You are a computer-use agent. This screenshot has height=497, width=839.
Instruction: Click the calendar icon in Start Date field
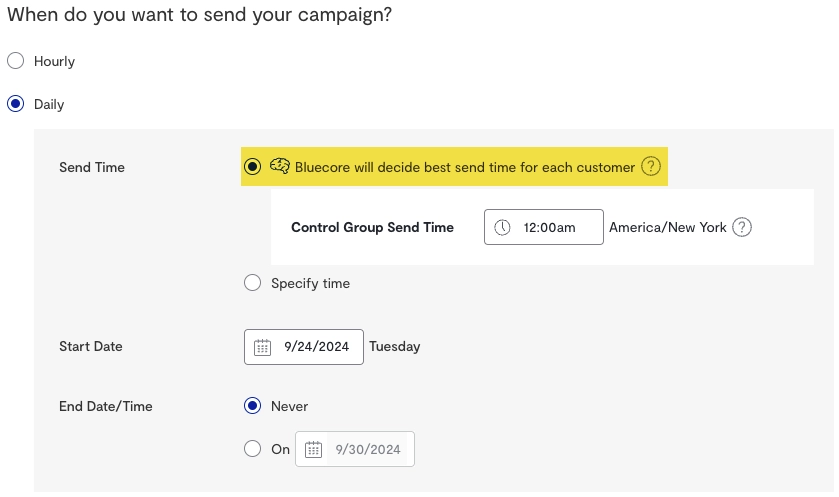(263, 347)
